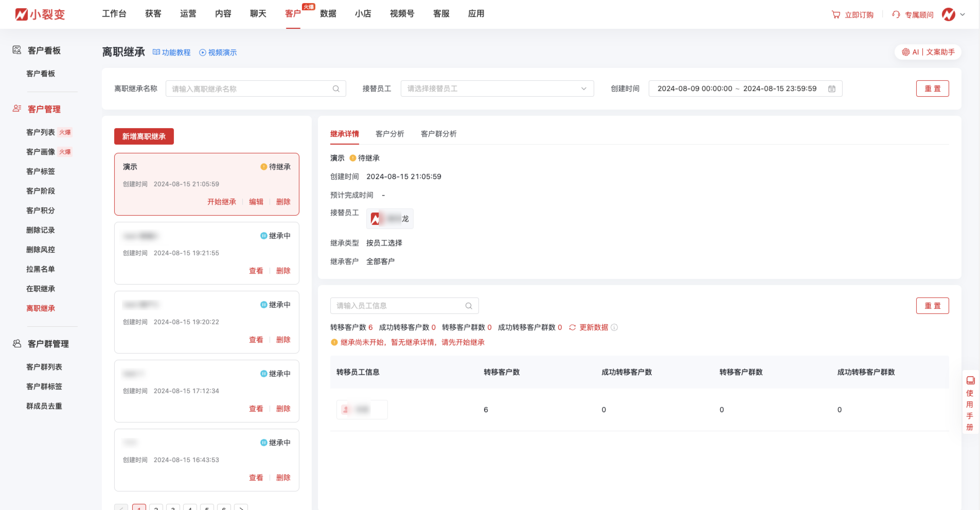Click the employee chip in the table row
The width and height of the screenshot is (980, 510).
[x=362, y=410]
